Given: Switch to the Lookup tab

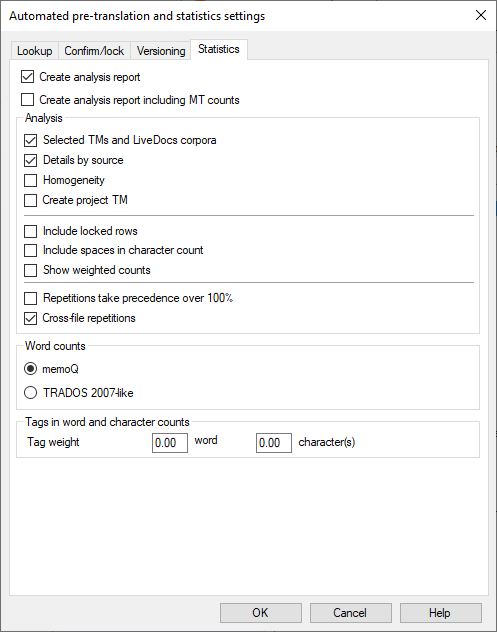Looking at the screenshot, I should [x=35, y=51].
